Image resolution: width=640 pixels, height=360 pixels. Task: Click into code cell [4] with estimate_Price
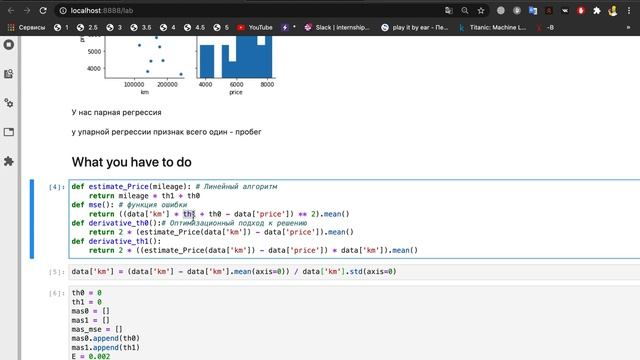click(x=354, y=219)
